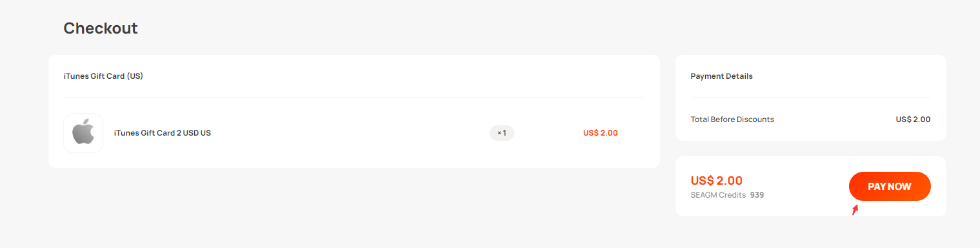Click the Apple logo product icon

pos(83,133)
